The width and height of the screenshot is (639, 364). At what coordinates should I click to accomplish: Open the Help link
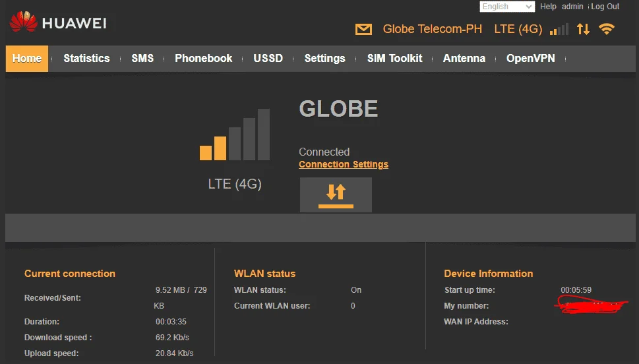[548, 7]
